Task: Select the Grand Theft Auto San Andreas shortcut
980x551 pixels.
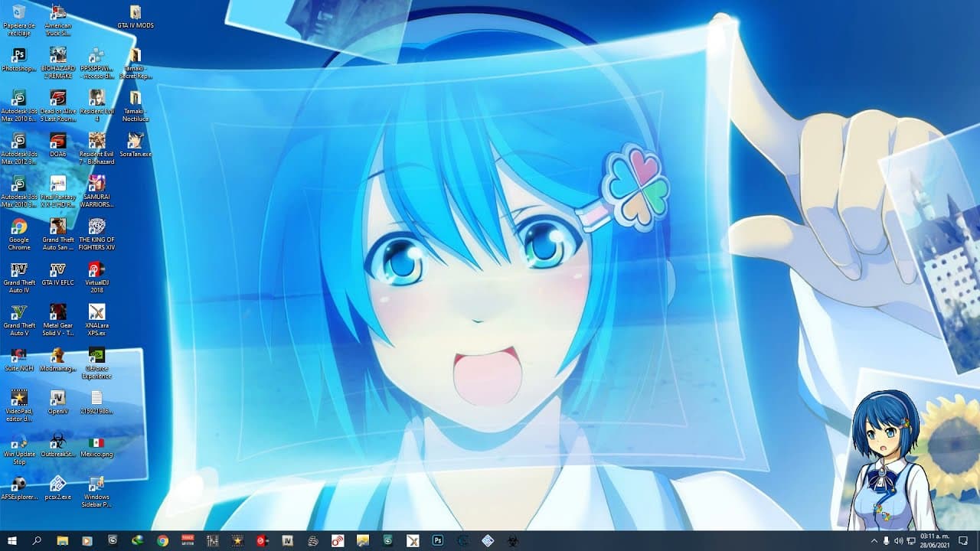Action: (58, 235)
